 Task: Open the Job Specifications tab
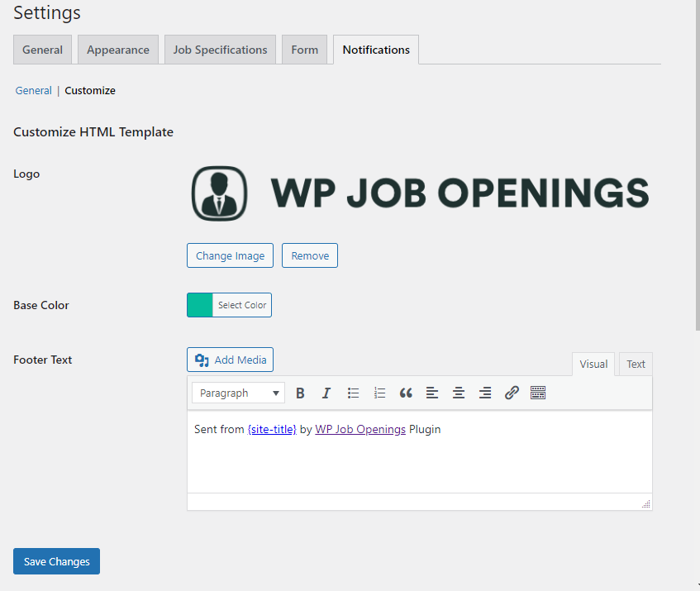(220, 50)
